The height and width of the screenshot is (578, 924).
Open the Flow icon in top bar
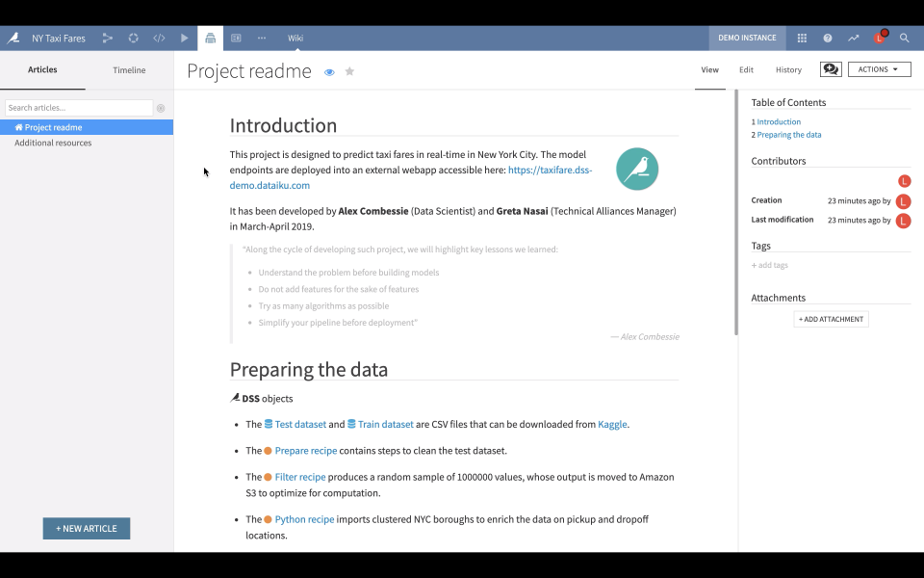click(x=107, y=38)
